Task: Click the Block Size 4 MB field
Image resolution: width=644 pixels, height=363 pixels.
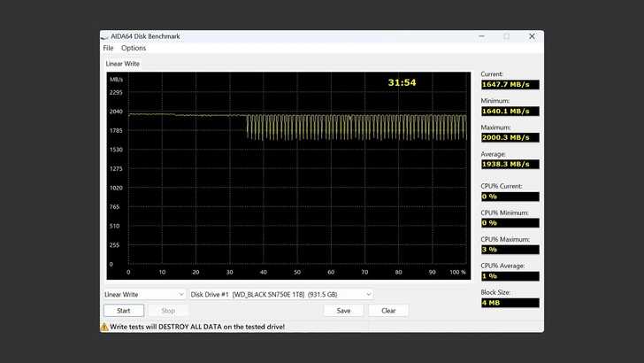Action: tap(510, 303)
